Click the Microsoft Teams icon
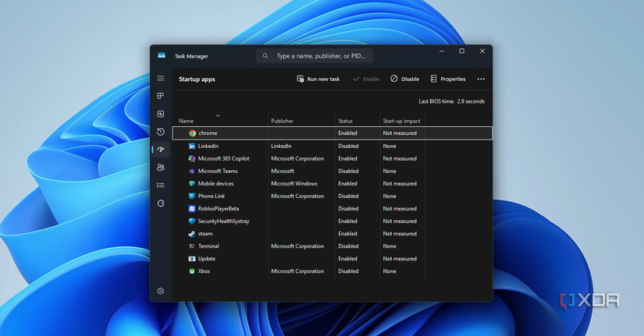Screen dimensions: 644x336 pyautogui.click(x=192, y=171)
